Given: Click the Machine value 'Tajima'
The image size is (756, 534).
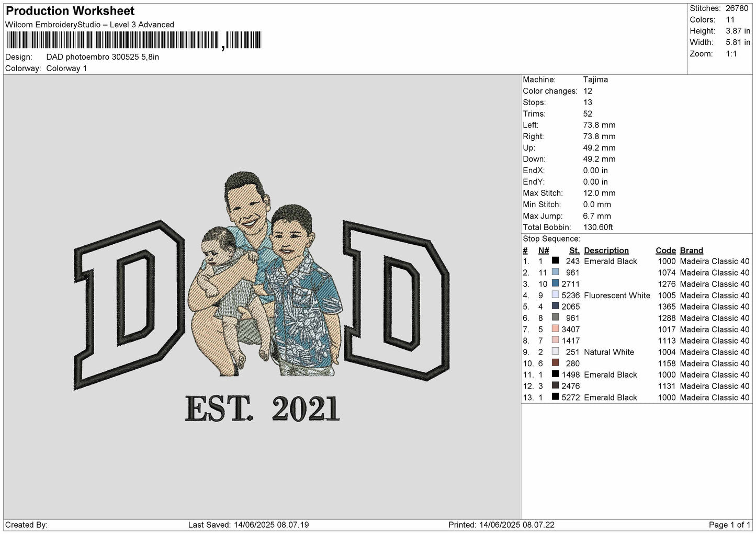Looking at the screenshot, I should click(595, 79).
